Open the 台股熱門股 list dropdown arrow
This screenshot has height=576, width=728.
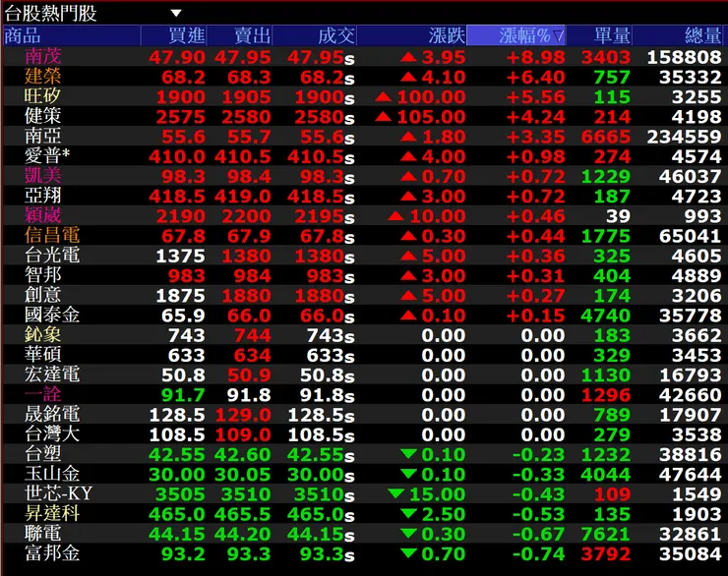(x=176, y=13)
